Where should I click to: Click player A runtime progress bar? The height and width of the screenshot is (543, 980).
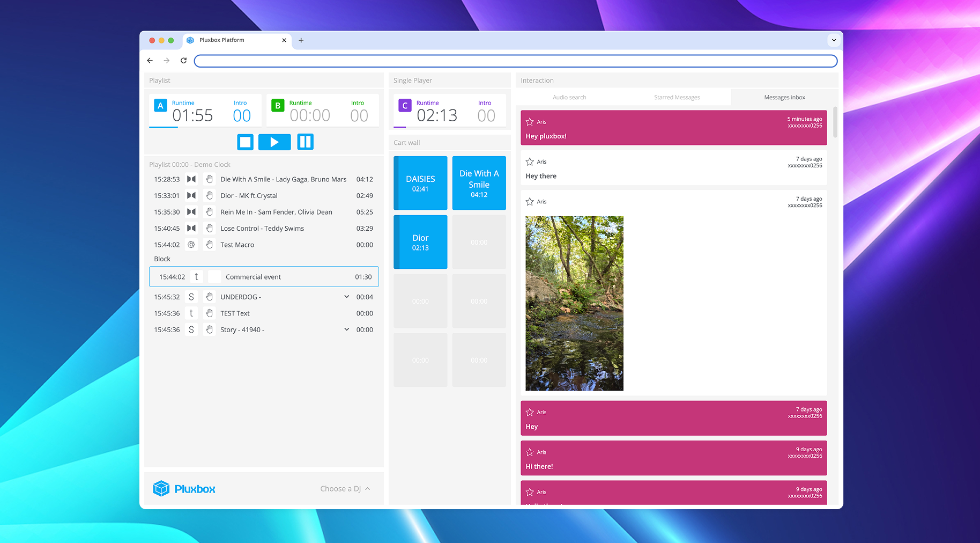tap(205, 127)
